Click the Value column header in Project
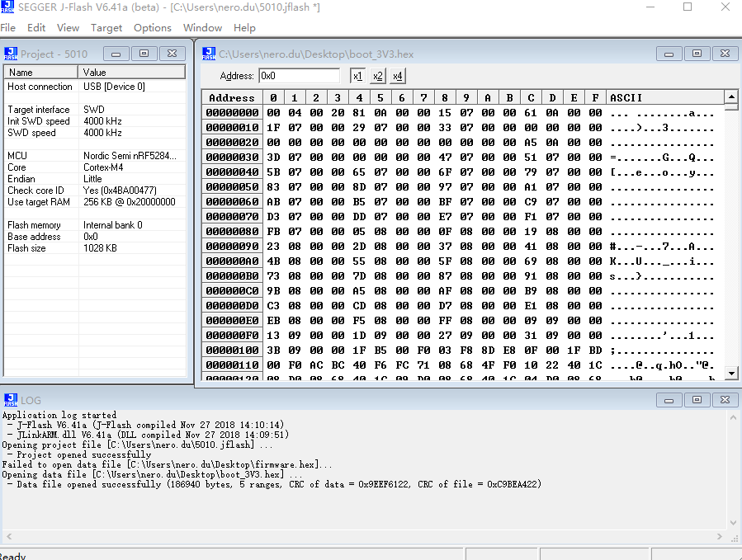Image resolution: width=742 pixels, height=560 pixels. 131,73
